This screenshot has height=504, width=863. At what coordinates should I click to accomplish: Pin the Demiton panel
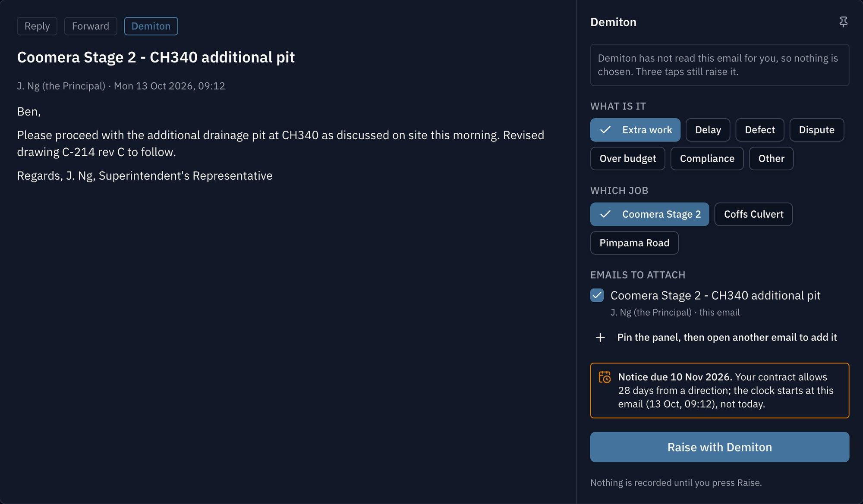pyautogui.click(x=843, y=22)
